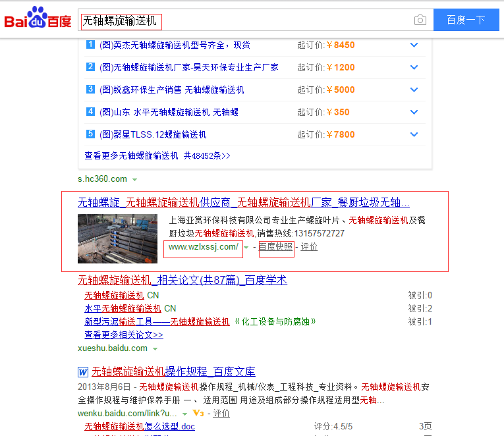Click the V3 credibility badge icon
Image resolution: width=504 pixels, height=436 pixels.
pyautogui.click(x=198, y=414)
